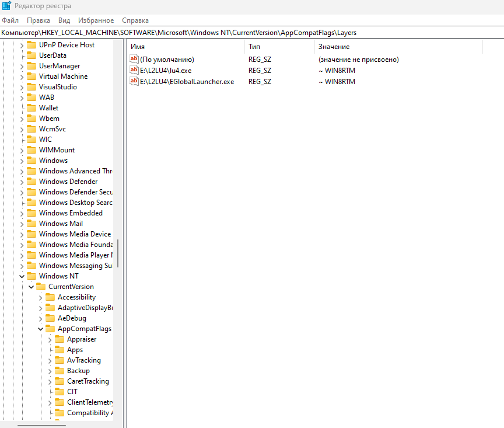Viewport: 504px width, 428px height.
Task: Click the CaretTracking folder icon
Action: pyautogui.click(x=60, y=381)
